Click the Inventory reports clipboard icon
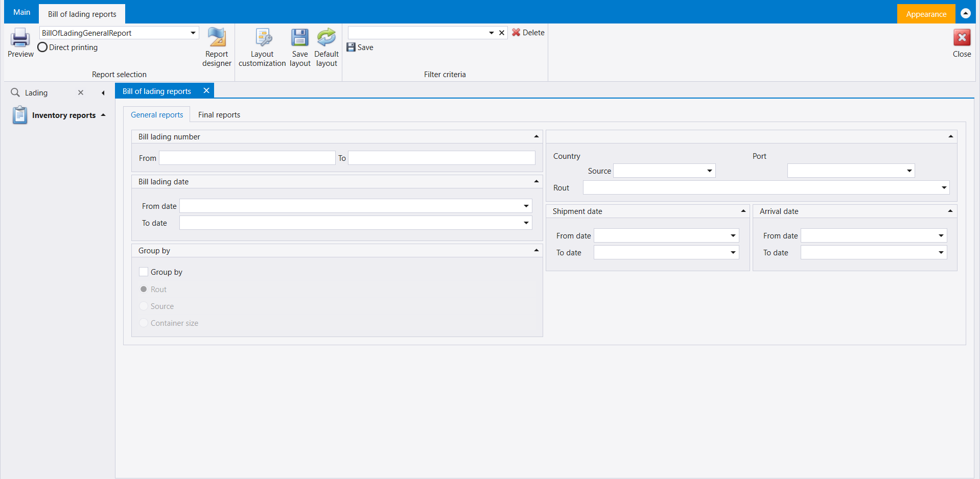Viewport: 980px width, 479px height. pos(20,115)
